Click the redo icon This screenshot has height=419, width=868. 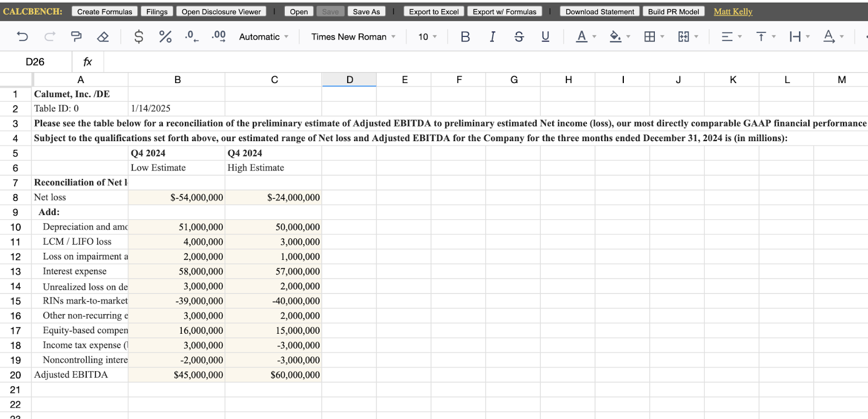[x=49, y=36]
